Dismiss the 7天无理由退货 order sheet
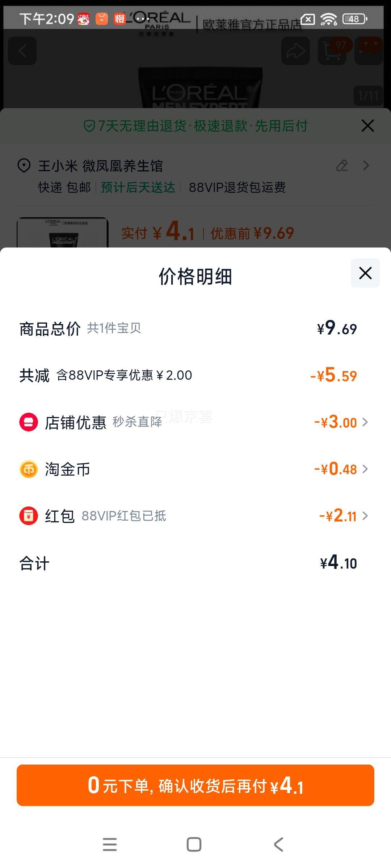 [x=367, y=126]
